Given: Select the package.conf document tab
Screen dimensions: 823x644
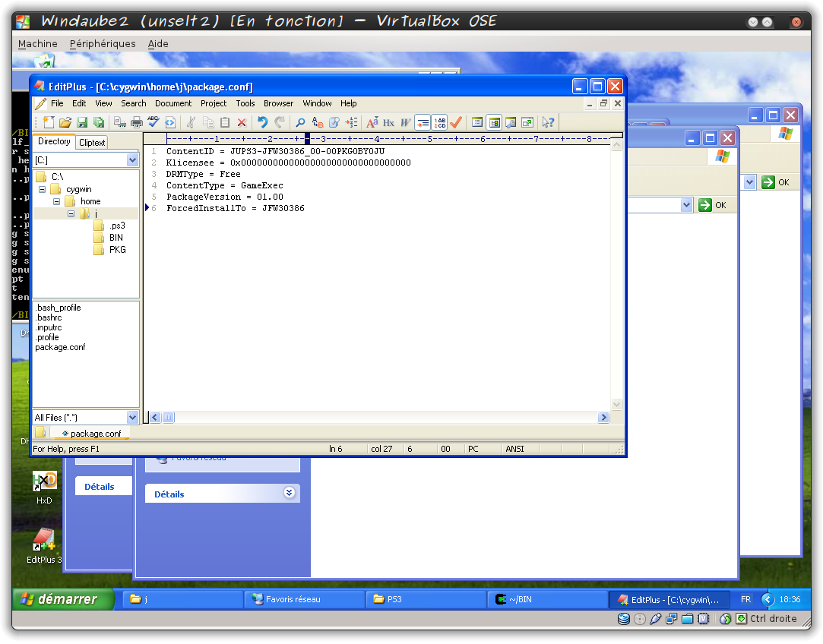Looking at the screenshot, I should pyautogui.click(x=90, y=434).
